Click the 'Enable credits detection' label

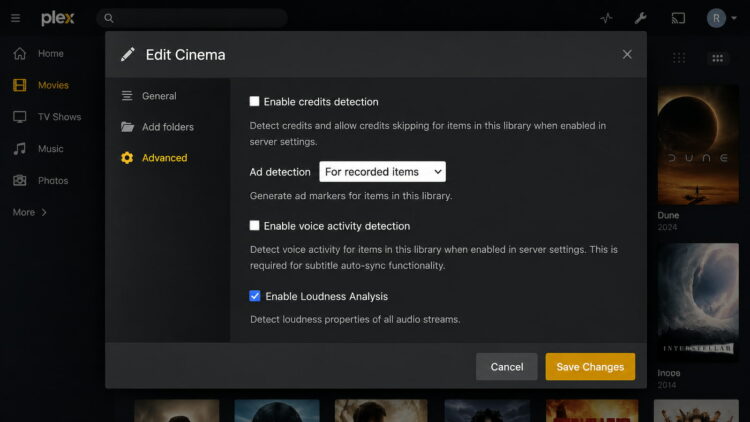(x=321, y=101)
